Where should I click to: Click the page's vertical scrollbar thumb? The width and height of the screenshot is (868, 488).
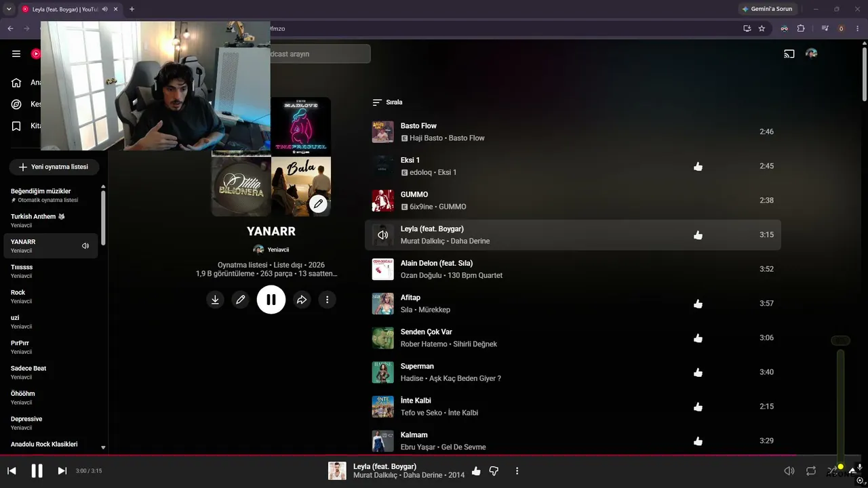[864, 73]
